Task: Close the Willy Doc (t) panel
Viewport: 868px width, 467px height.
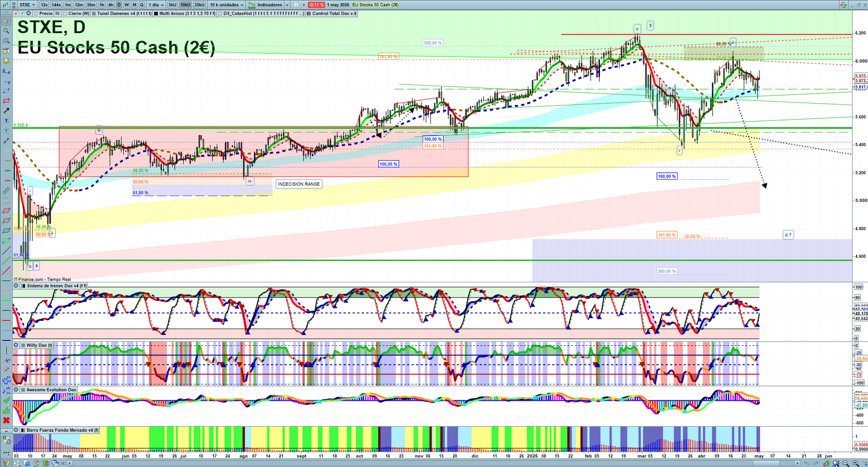Action: click(x=16, y=345)
